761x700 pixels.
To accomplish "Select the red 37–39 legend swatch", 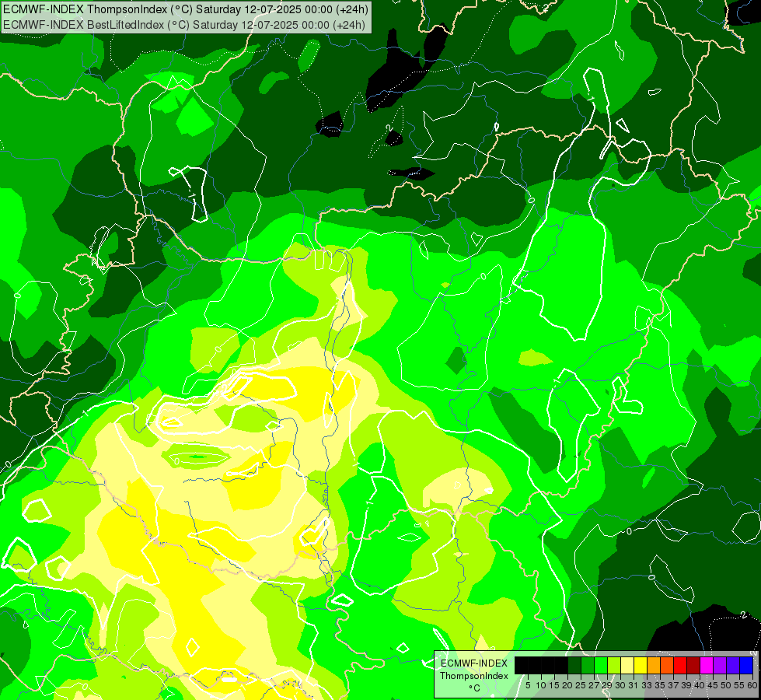I will 680,665.
